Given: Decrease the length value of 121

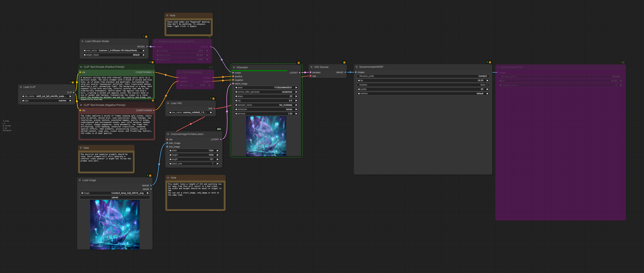Looking at the screenshot, I should (170, 159).
